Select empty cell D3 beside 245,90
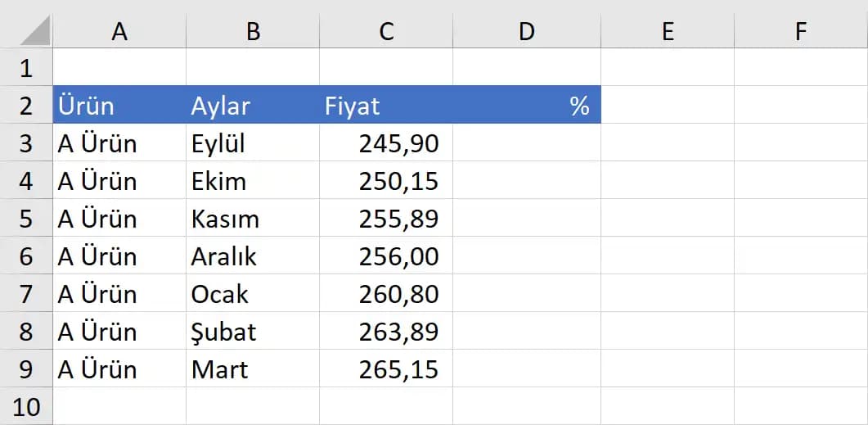Image resolution: width=868 pixels, height=425 pixels. [x=526, y=143]
